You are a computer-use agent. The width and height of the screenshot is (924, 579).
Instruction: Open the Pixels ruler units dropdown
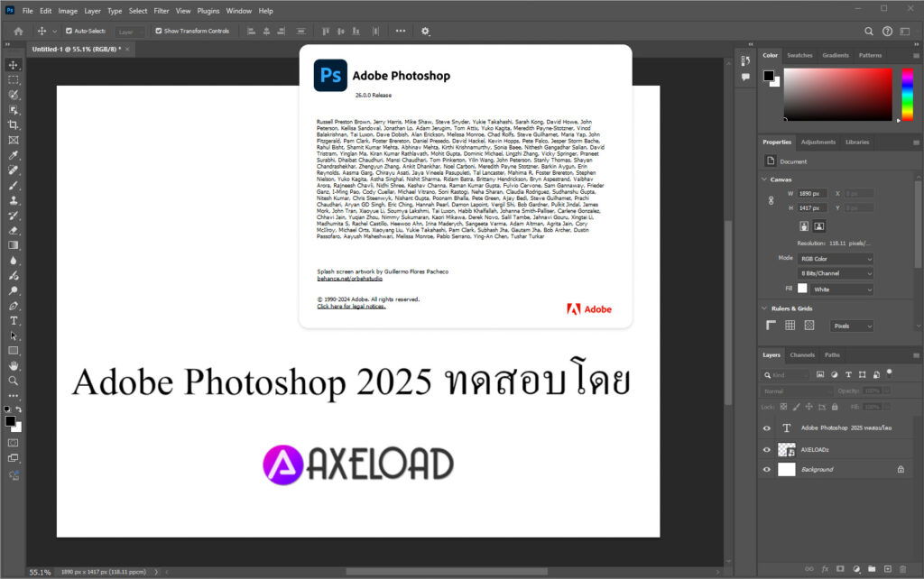(x=852, y=326)
